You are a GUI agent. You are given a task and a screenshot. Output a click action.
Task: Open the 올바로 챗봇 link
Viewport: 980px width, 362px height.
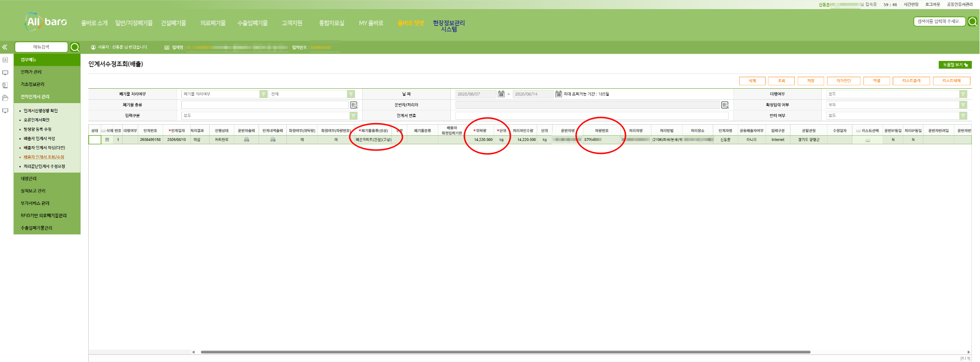411,23
